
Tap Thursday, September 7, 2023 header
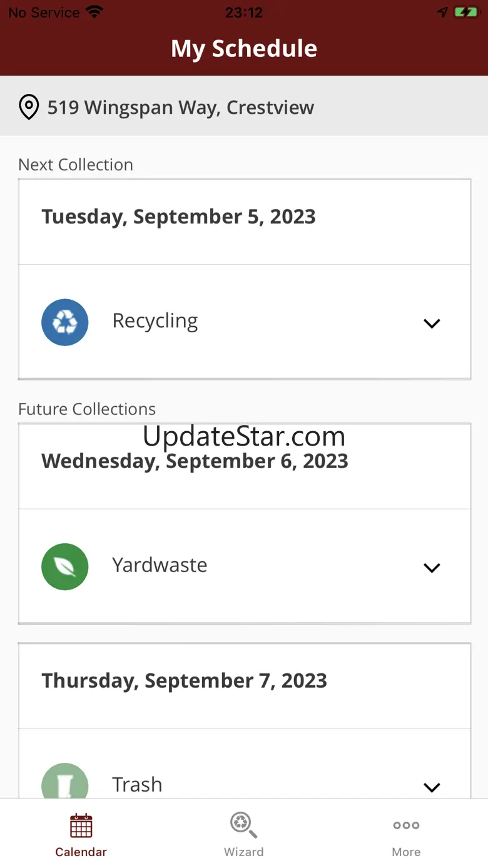[184, 681]
